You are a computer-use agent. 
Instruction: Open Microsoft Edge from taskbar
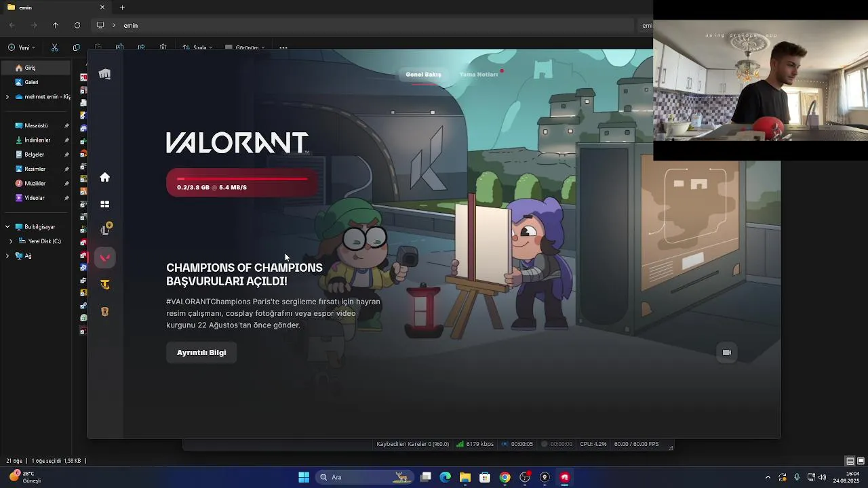pos(446,477)
